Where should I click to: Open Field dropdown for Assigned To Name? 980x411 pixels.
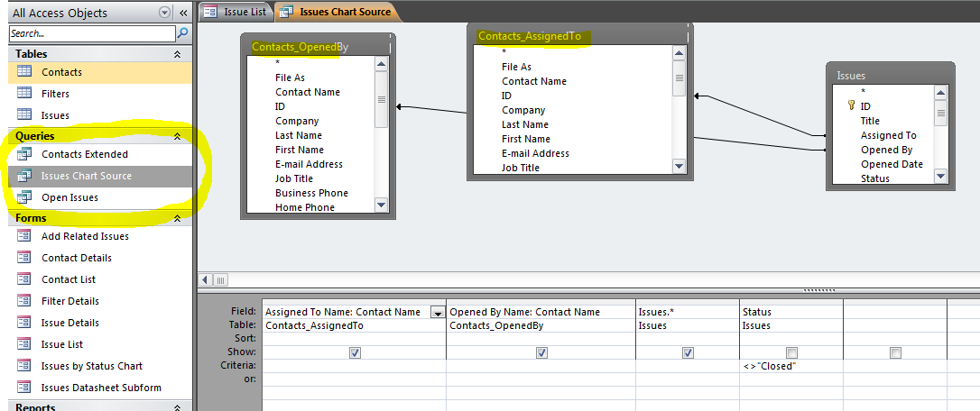437,312
